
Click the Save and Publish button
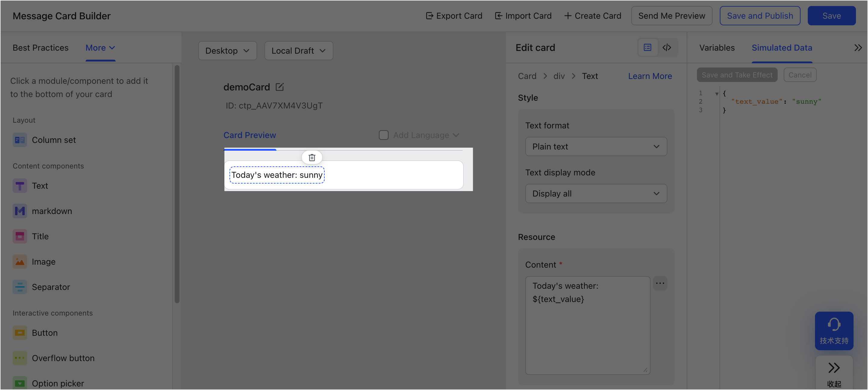coord(760,15)
